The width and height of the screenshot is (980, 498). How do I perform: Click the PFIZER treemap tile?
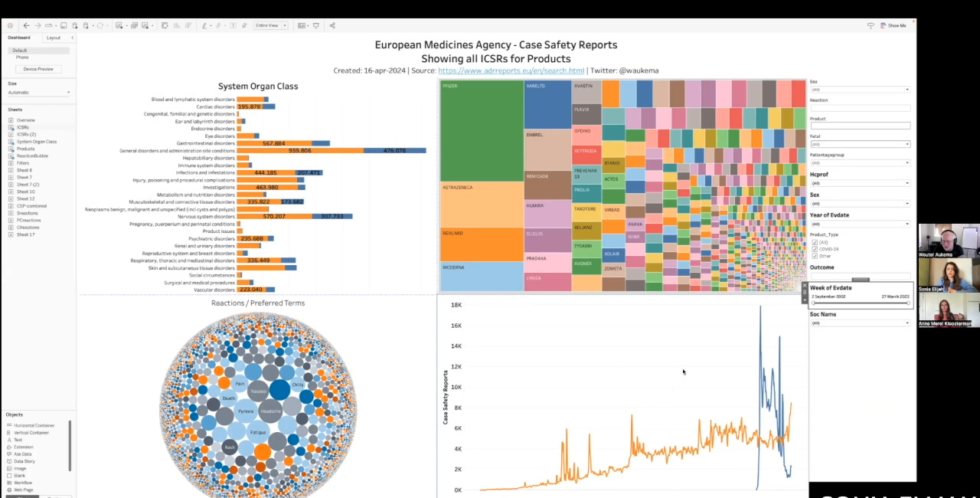click(x=482, y=130)
